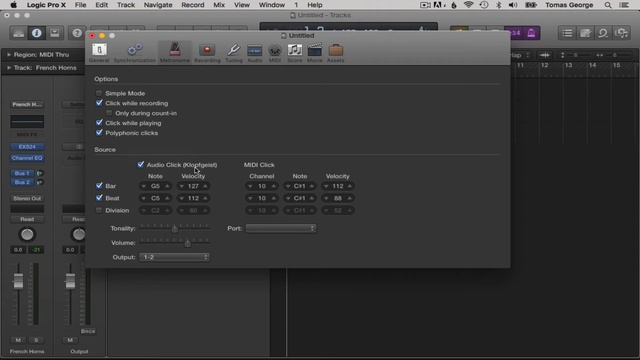Open Note Pads button in toolbar

585,33
